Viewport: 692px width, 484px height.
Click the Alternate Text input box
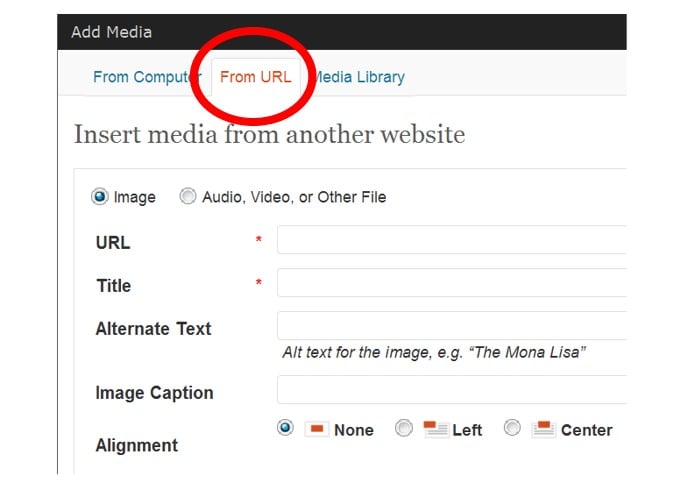pos(451,325)
